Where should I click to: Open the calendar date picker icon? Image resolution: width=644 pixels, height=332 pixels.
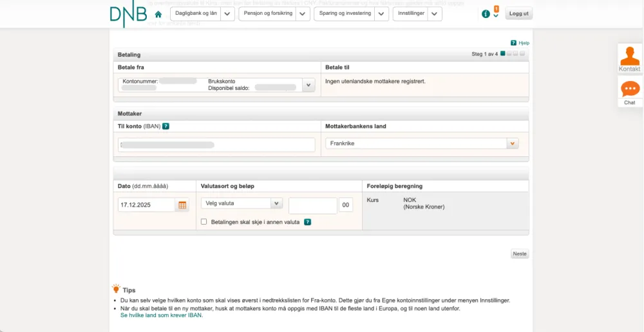click(182, 205)
